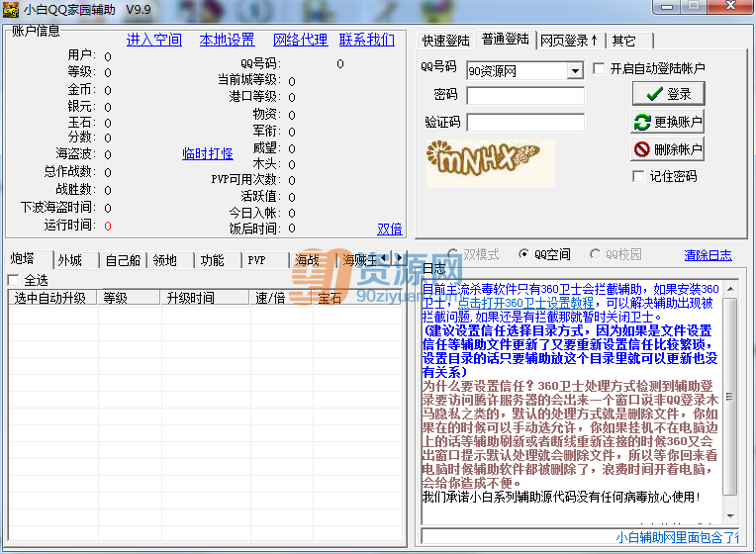Enable 开启自动登陆帐户 checkbox
756x554 pixels.
(x=599, y=68)
